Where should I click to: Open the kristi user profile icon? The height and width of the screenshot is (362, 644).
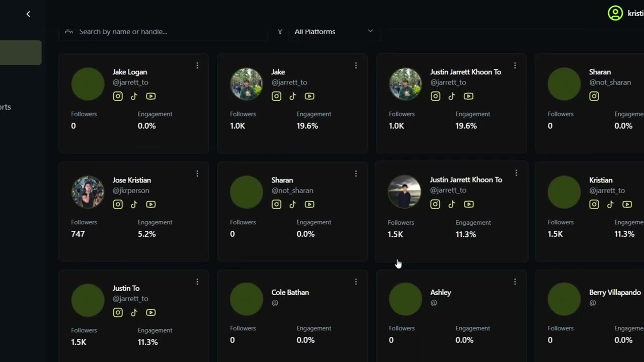click(x=615, y=13)
